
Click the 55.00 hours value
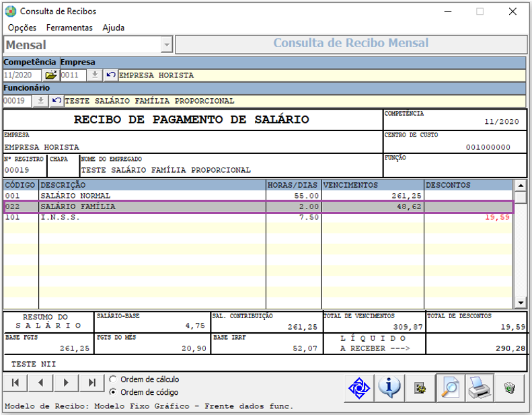(307, 196)
